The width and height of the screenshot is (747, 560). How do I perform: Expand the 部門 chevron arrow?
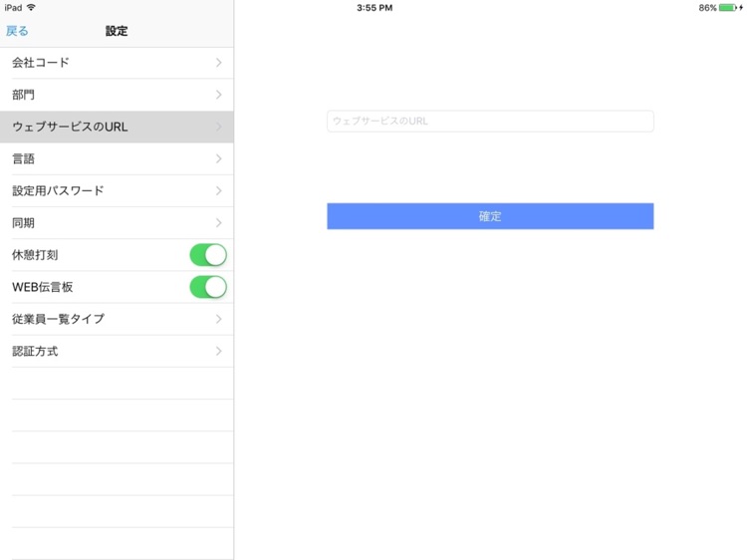pos(219,95)
